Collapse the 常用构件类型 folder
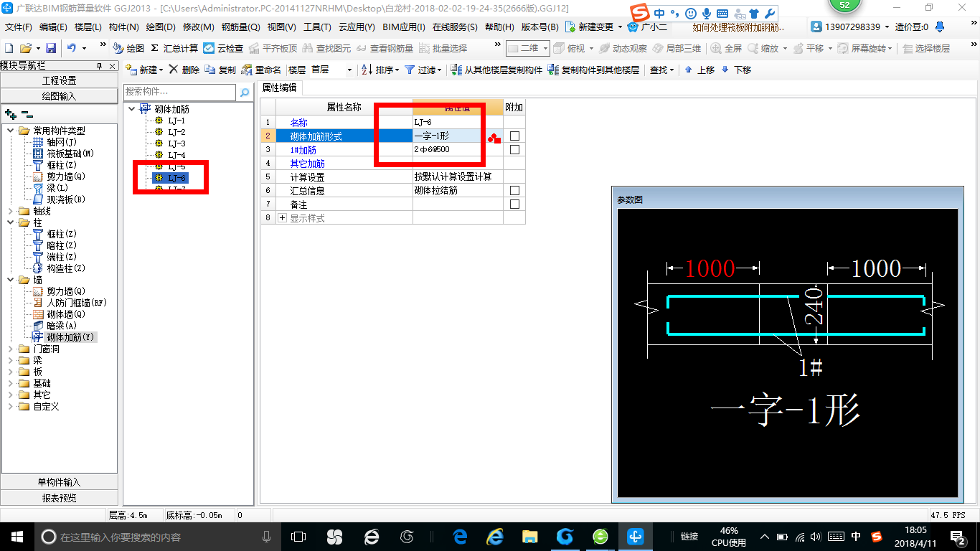Image resolution: width=980 pixels, height=551 pixels. coord(11,131)
